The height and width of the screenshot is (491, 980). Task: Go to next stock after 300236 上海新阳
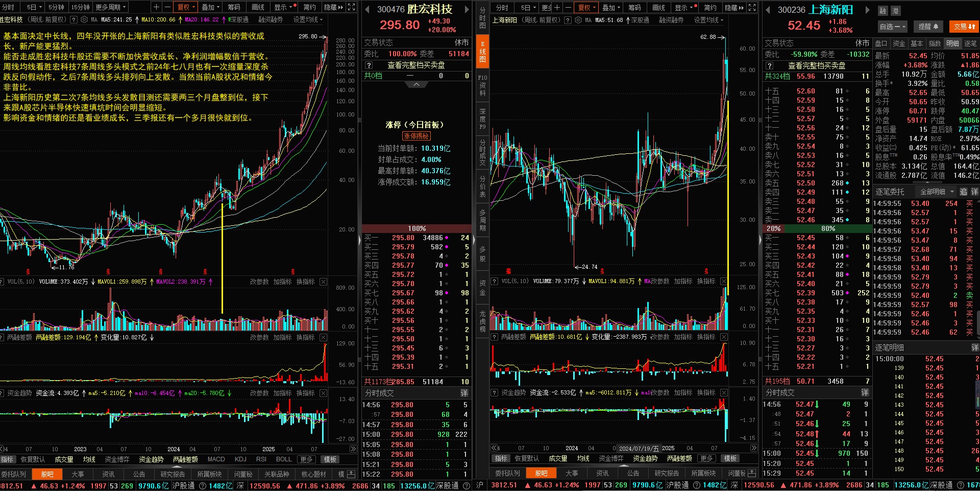tap(867, 10)
